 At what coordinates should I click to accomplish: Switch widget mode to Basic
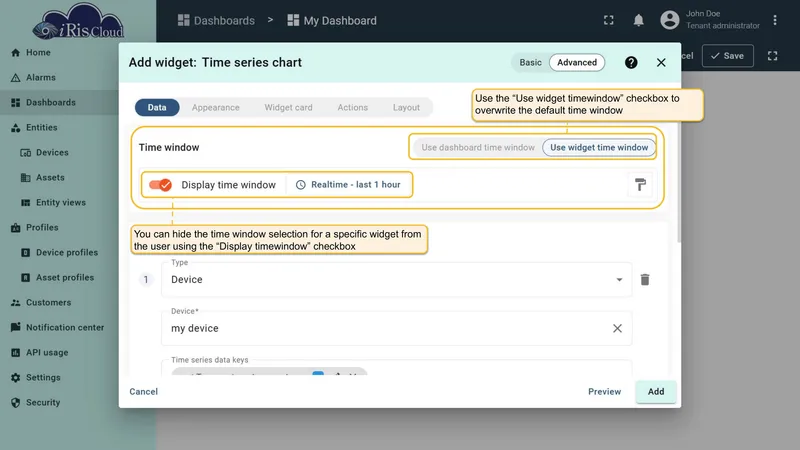[x=530, y=62]
